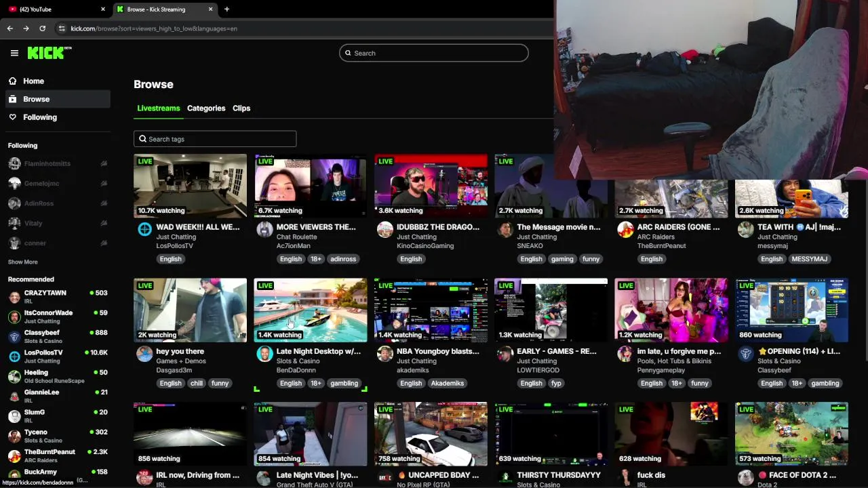
Task: Switch to the Clips tab
Action: pos(241,108)
